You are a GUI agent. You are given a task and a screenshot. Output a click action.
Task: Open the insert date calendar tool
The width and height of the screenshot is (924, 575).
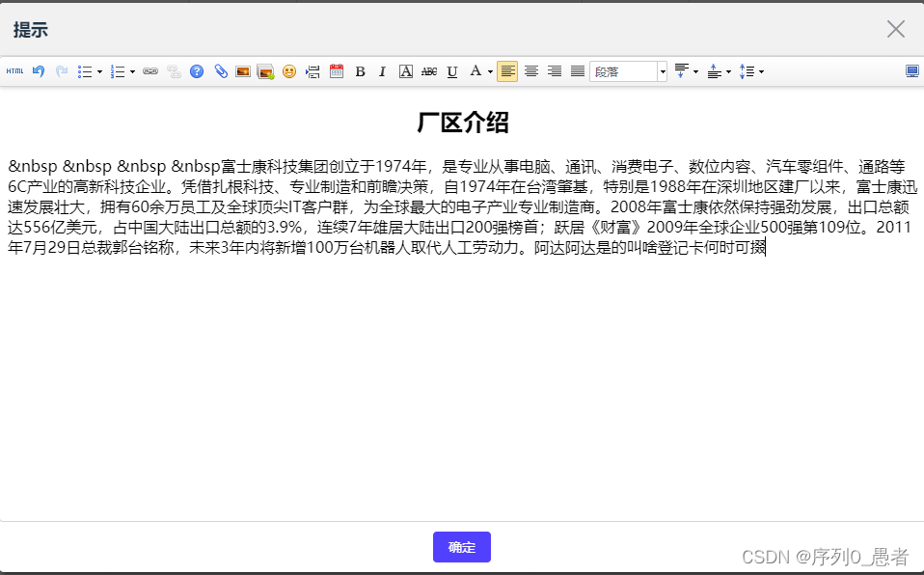pos(336,70)
